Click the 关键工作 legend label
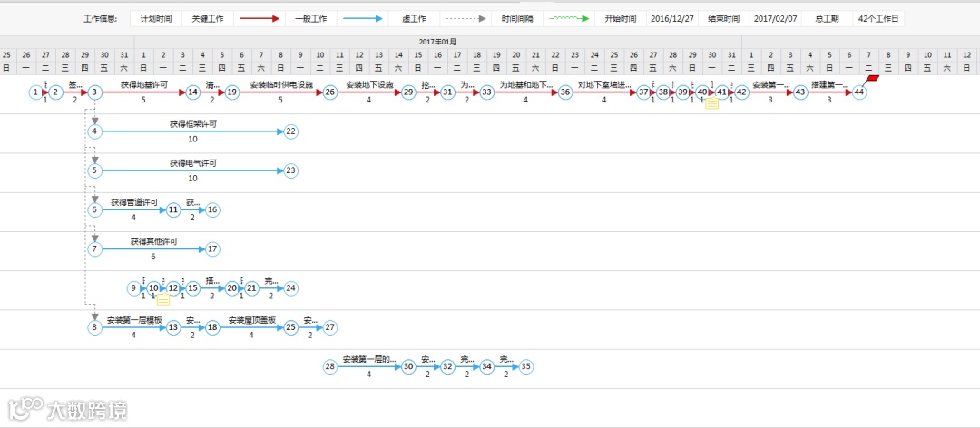The image size is (980, 428). point(208,19)
